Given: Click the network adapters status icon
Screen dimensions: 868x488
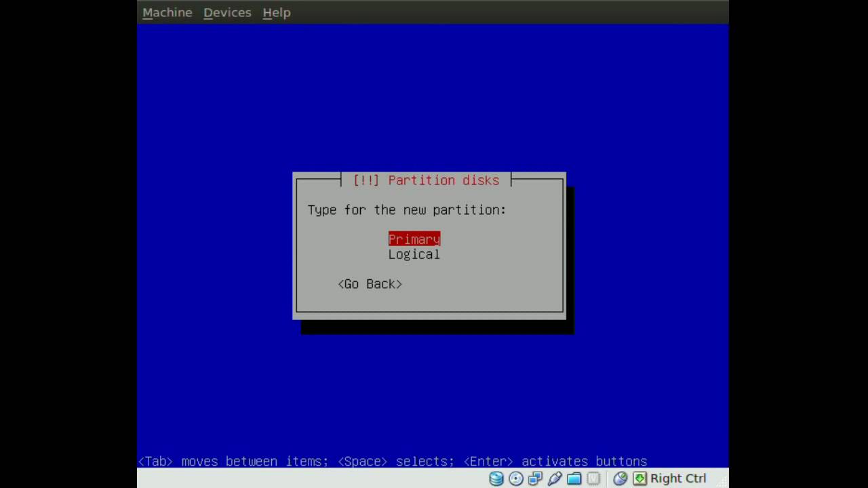Looking at the screenshot, I should [535, 479].
